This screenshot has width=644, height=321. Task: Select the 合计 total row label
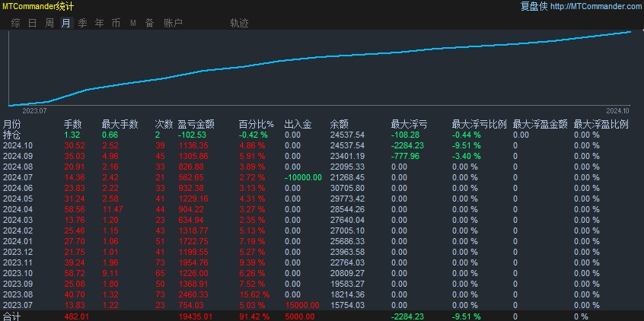click(x=11, y=316)
